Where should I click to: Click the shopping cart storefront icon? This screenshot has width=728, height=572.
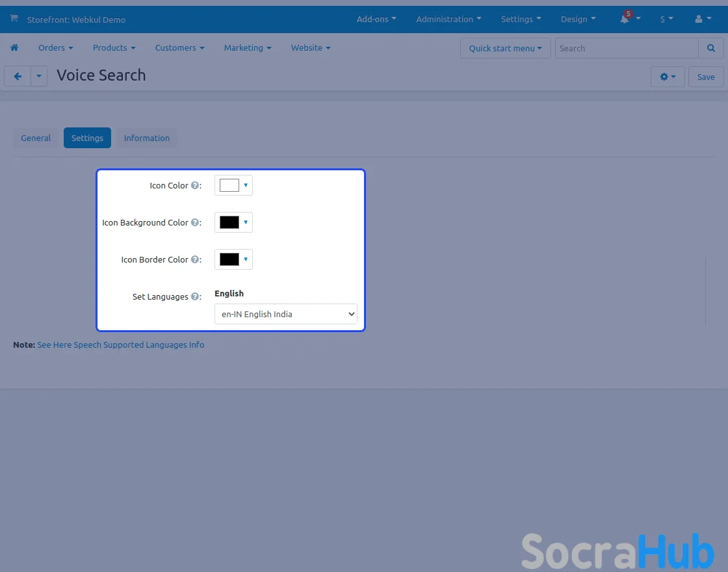[14, 19]
